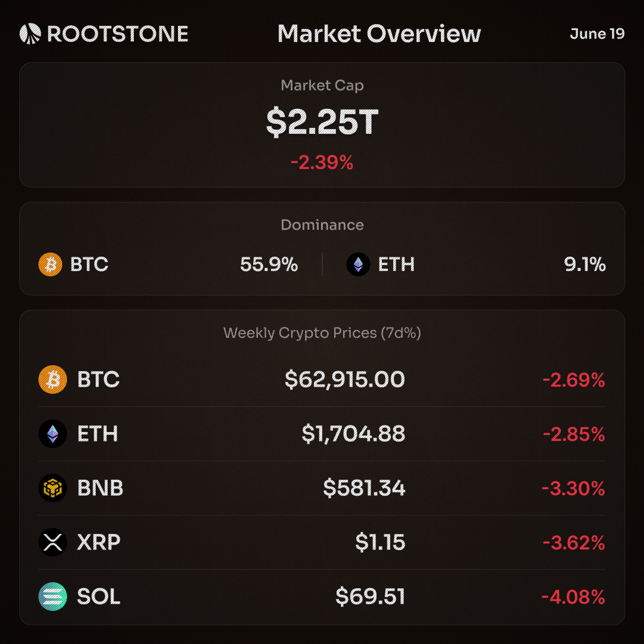644x644 pixels.
Task: Open the ROOTSTONE brand name
Action: [x=118, y=34]
